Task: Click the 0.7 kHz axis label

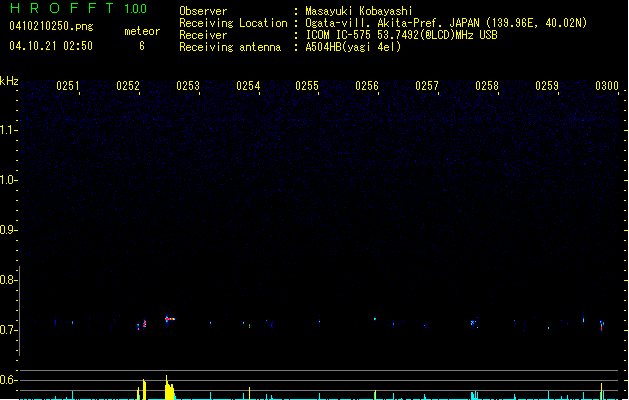Action: (8, 330)
